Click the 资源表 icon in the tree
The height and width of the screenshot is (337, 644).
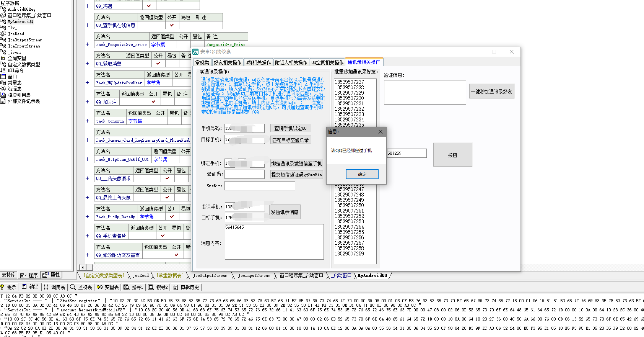point(3,89)
